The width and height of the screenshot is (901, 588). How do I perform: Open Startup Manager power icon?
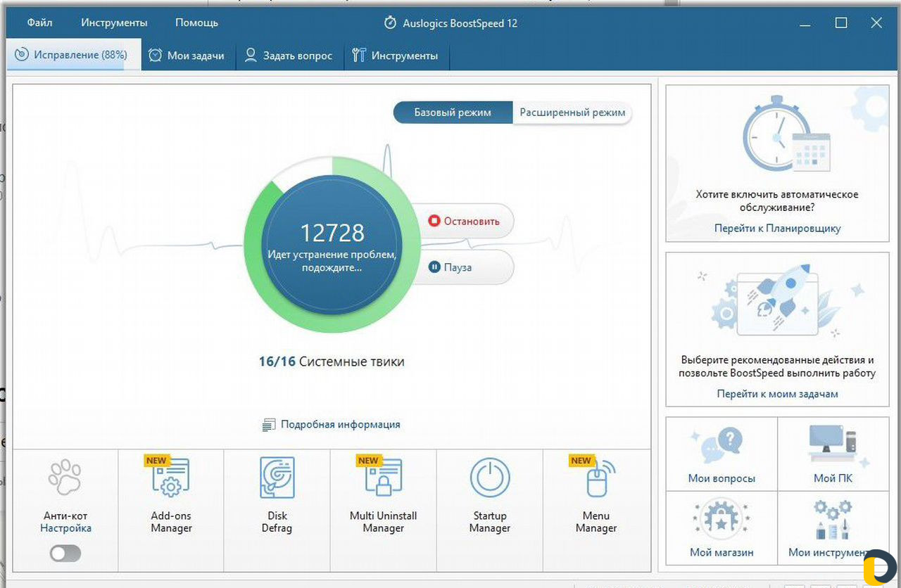[490, 478]
